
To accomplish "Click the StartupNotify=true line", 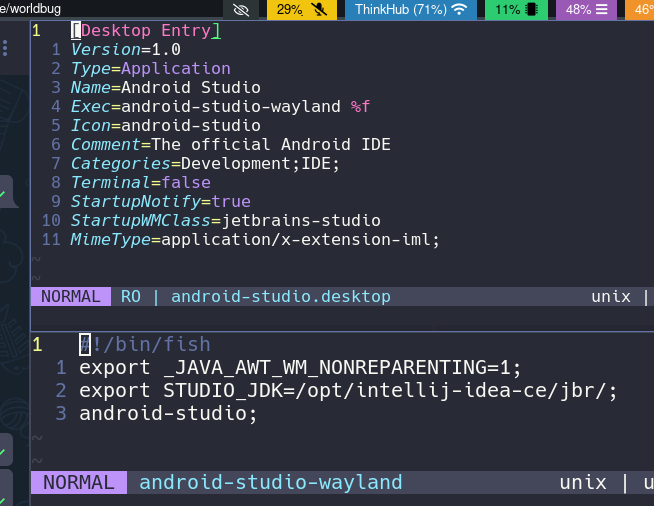I will tap(161, 201).
